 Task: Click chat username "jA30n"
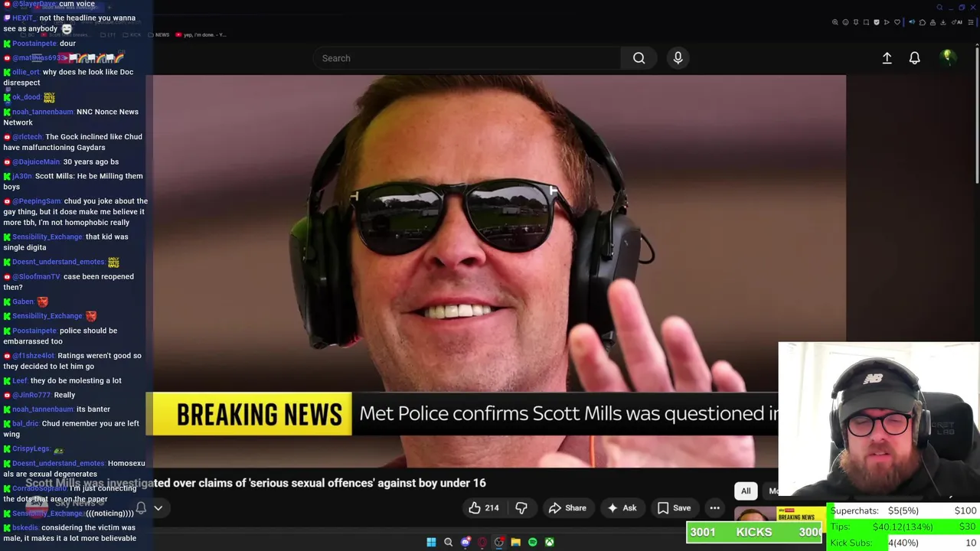pyautogui.click(x=21, y=176)
